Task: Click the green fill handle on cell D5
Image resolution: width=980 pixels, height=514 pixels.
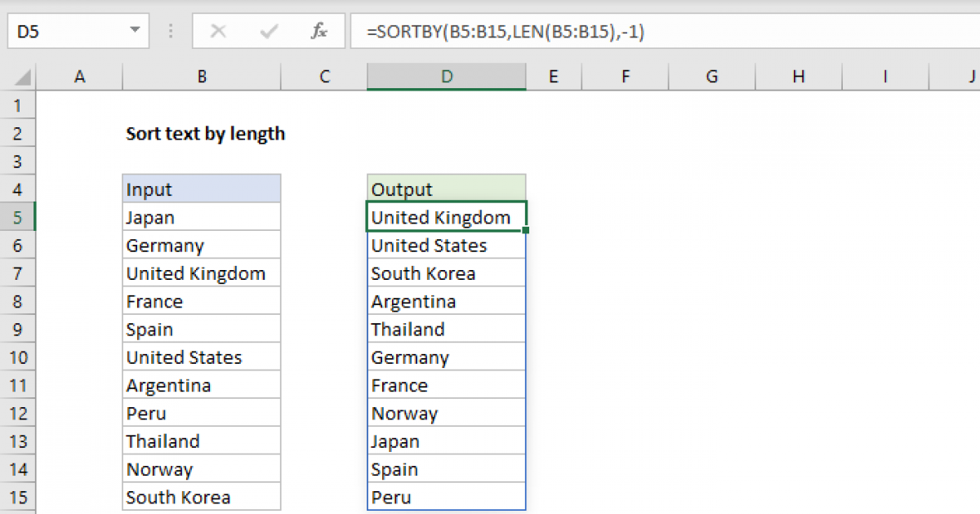Action: 526,230
